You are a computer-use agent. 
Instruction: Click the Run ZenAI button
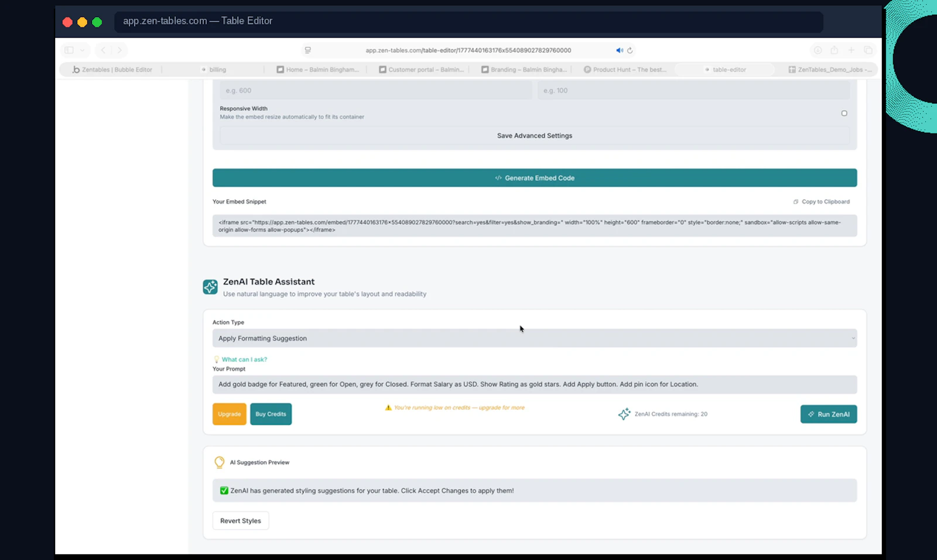(x=829, y=414)
